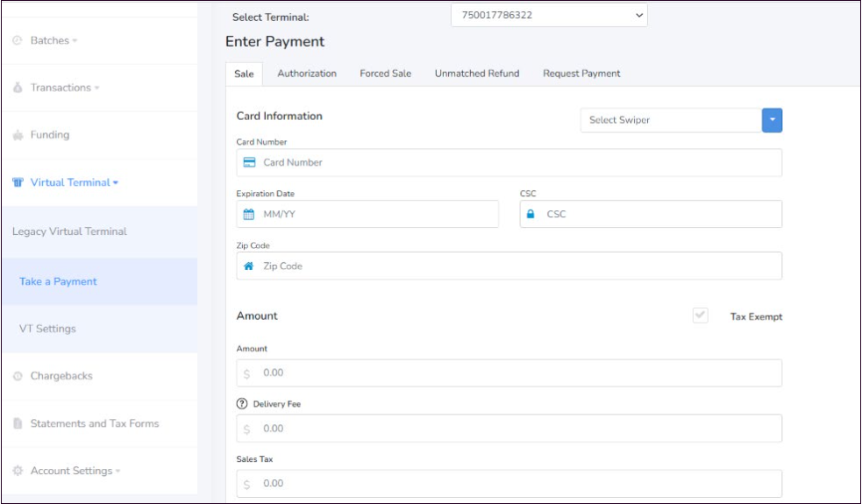Click into the Sales Tax input field
862x504 pixels.
[509, 484]
